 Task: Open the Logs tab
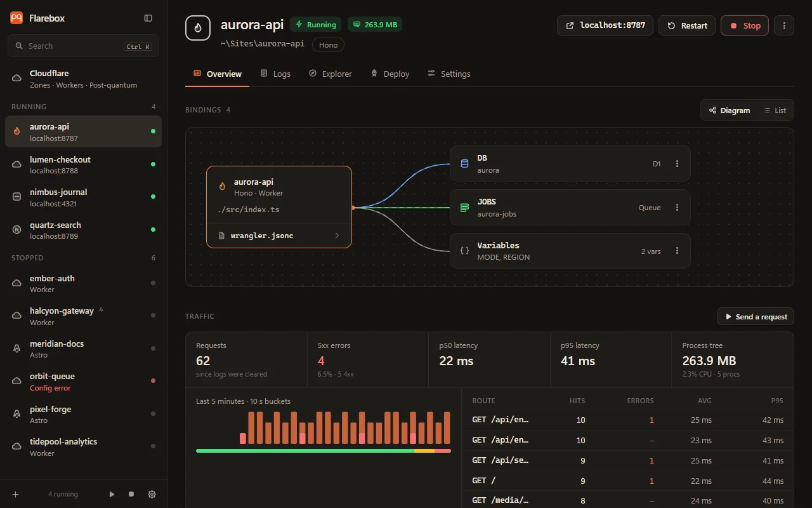coord(275,74)
